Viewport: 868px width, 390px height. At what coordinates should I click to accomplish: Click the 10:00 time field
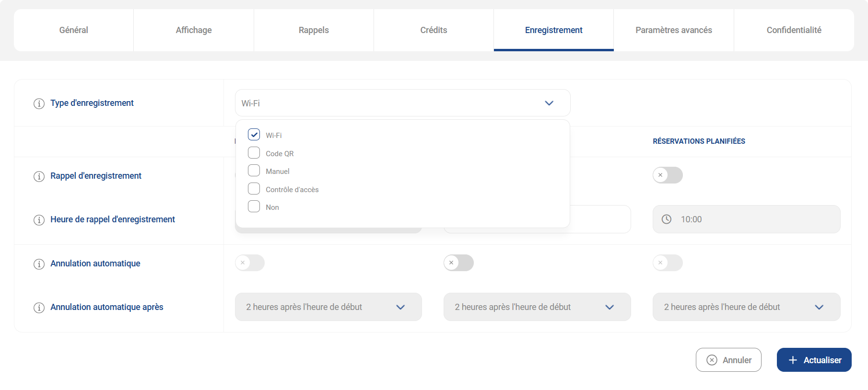pos(746,219)
